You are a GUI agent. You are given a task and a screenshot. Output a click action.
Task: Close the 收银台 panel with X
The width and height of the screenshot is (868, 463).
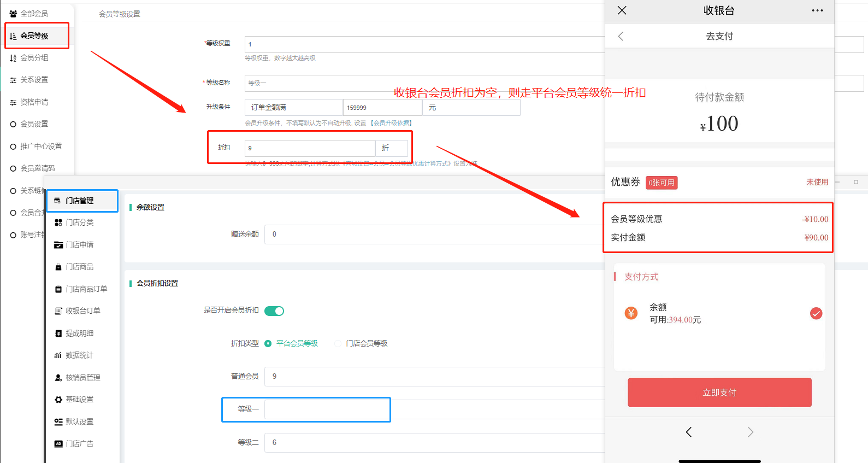click(x=622, y=10)
